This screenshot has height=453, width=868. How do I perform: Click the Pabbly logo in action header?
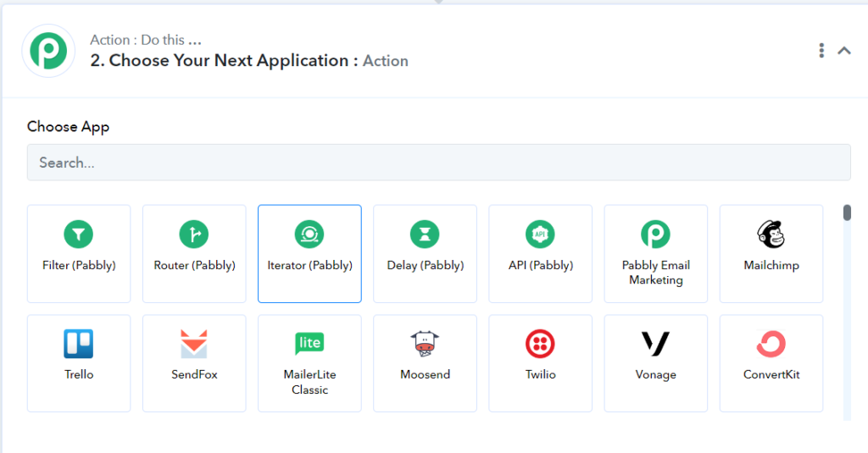tap(48, 51)
